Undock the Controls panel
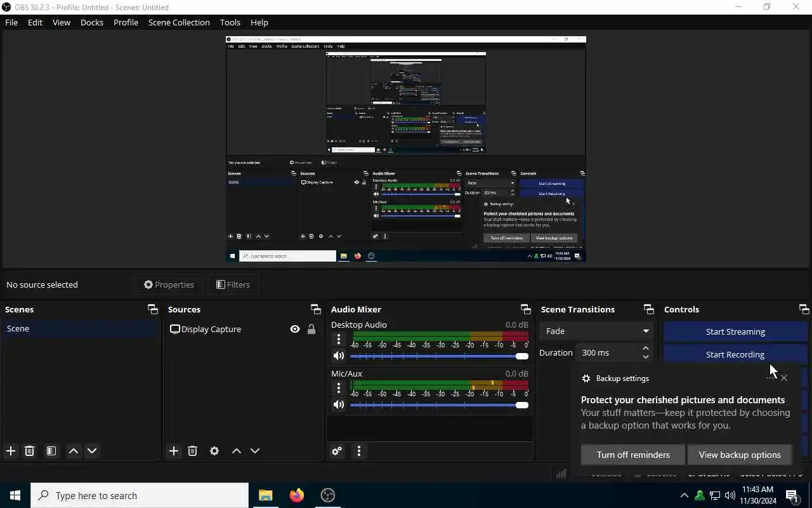The width and height of the screenshot is (812, 508). point(804,309)
